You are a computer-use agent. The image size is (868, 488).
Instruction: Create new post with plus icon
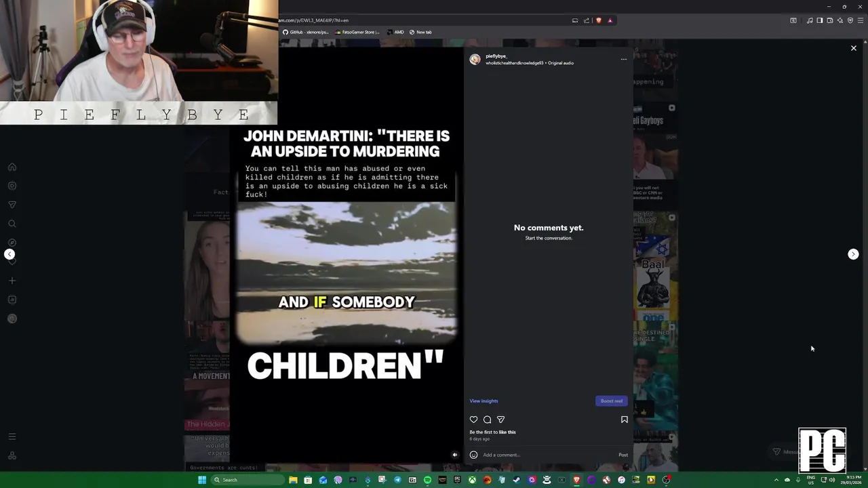click(x=12, y=281)
